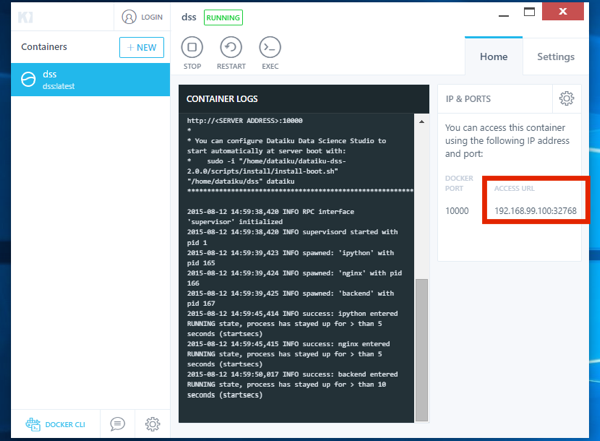600x441 pixels.
Task: Click the container logs scrollbar thumb
Action: (x=422, y=350)
